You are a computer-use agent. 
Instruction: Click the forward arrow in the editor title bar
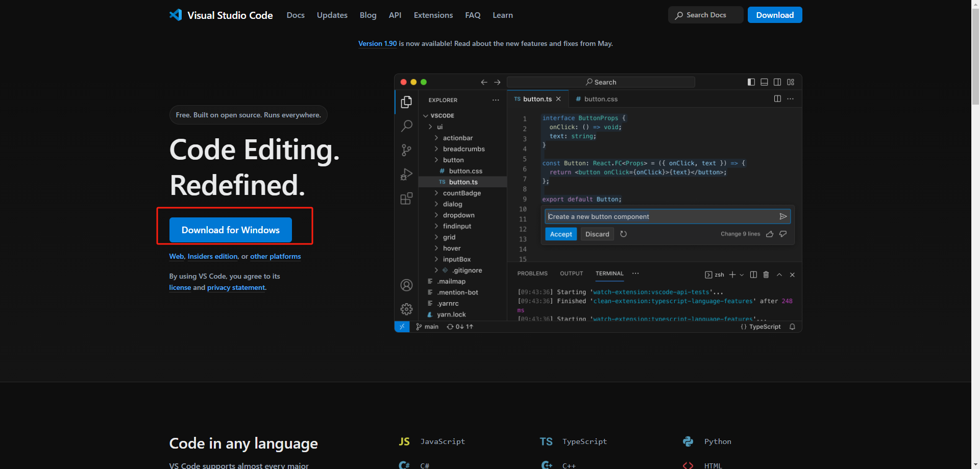[497, 82]
